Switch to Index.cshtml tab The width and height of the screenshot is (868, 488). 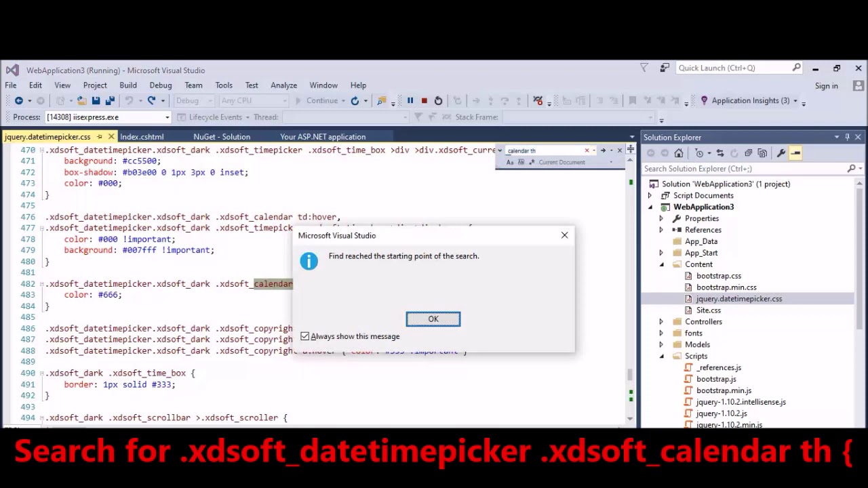142,137
